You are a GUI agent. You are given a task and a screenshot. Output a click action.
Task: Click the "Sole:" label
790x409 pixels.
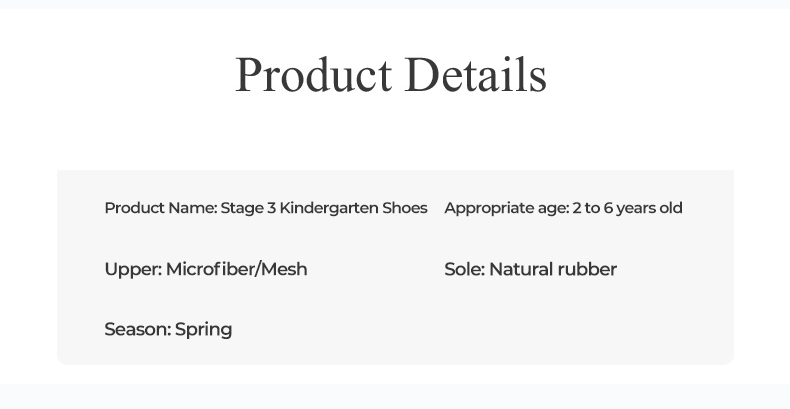(x=464, y=269)
